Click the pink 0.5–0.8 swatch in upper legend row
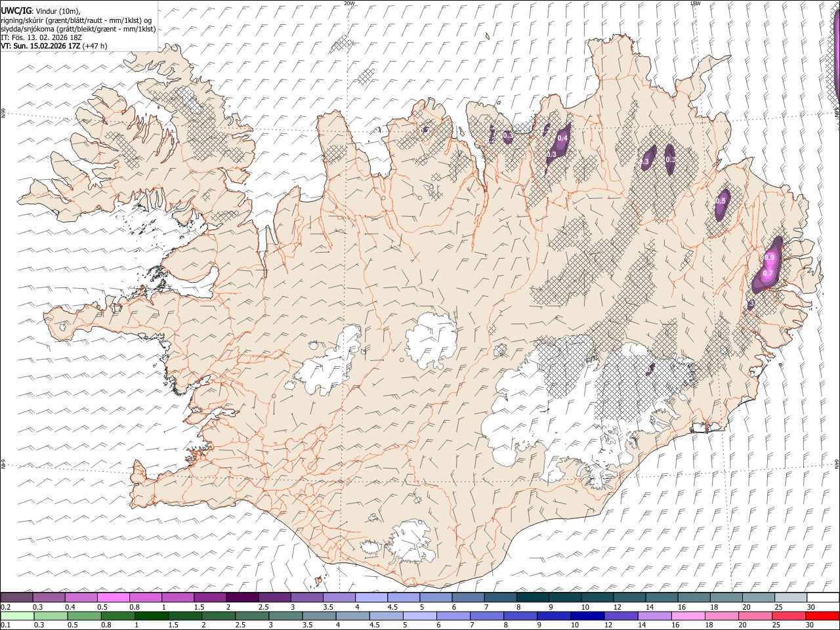Viewport: 840px width, 630px height. [113, 598]
